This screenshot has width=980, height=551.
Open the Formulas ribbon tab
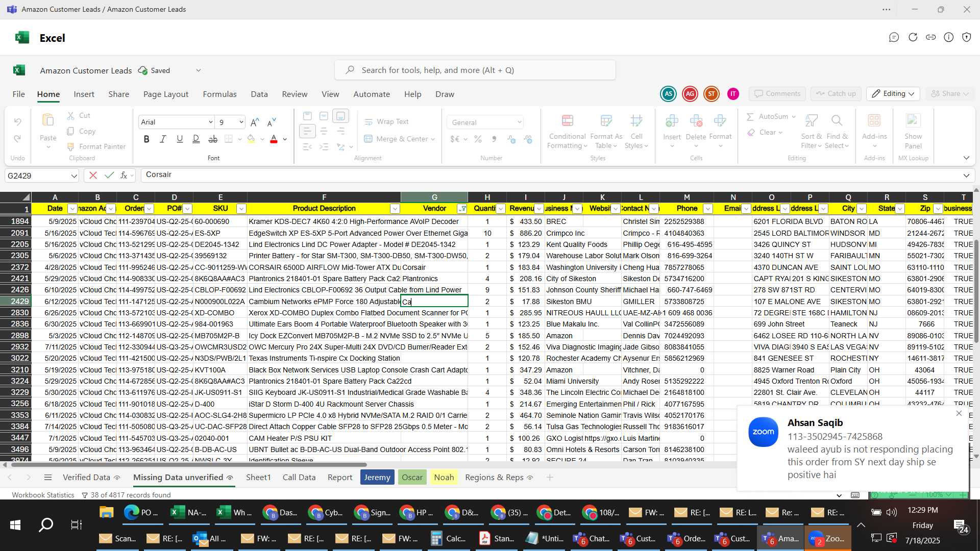(x=219, y=94)
